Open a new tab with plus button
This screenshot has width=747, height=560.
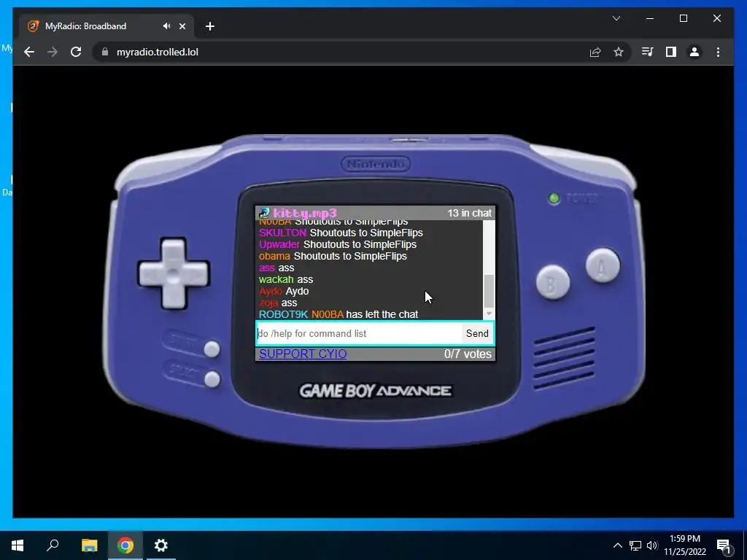[x=210, y=26]
